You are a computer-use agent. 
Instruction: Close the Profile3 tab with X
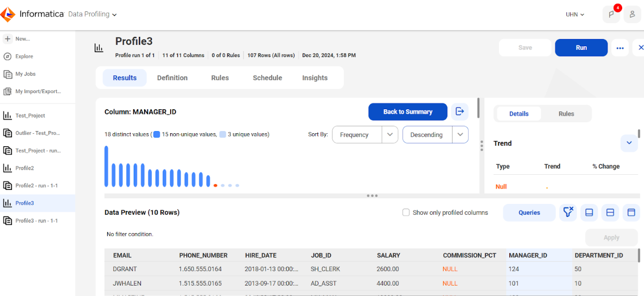(x=641, y=47)
